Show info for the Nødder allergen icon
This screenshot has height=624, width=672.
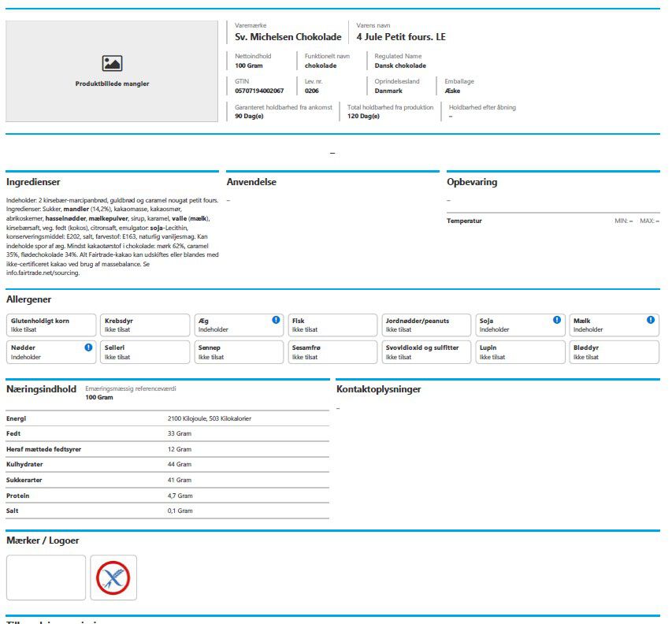tap(88, 347)
